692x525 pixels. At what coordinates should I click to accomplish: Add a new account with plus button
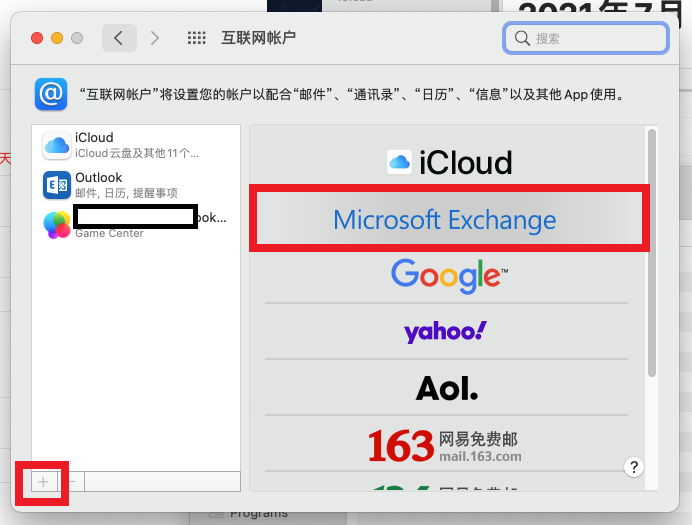coord(43,482)
